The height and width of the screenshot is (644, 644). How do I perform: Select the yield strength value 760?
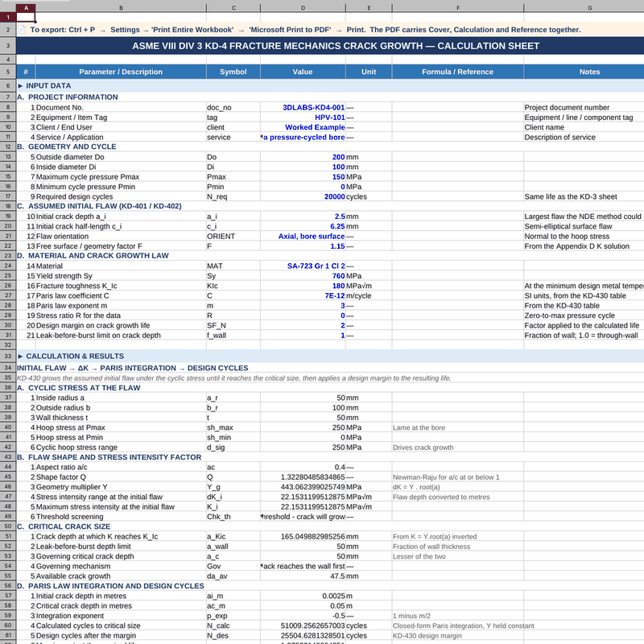click(x=303, y=275)
